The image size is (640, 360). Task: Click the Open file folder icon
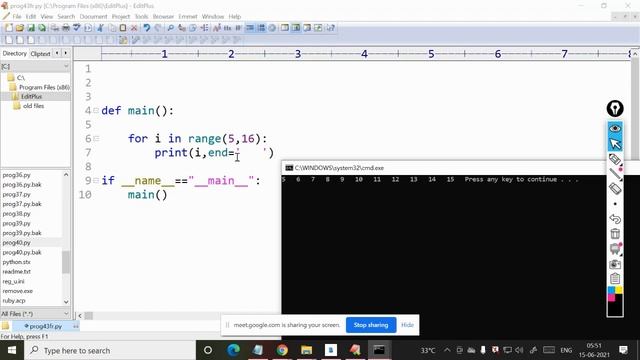tap(20, 28)
